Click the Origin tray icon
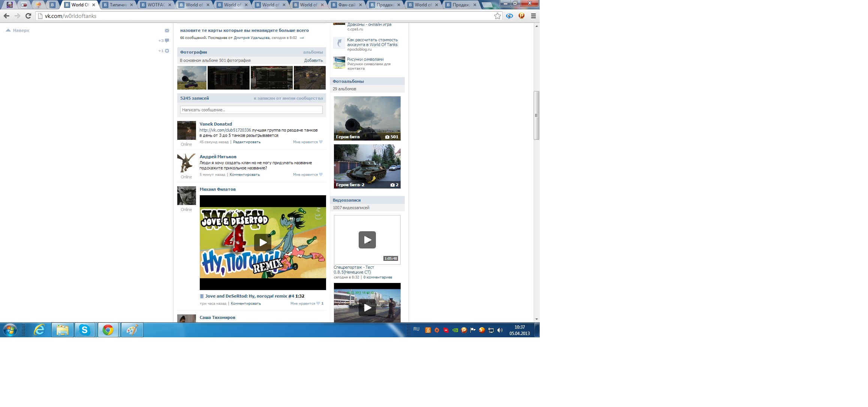Viewport: 868px width, 407px height. point(437,330)
